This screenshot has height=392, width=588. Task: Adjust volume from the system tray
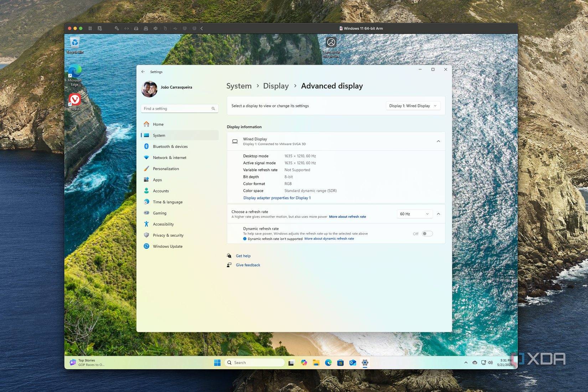490,362
